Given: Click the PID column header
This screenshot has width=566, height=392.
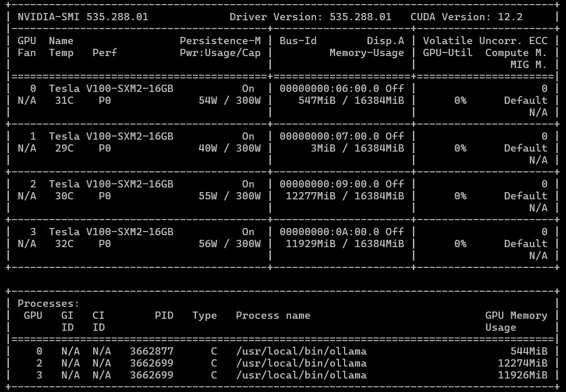Looking at the screenshot, I should (164, 315).
